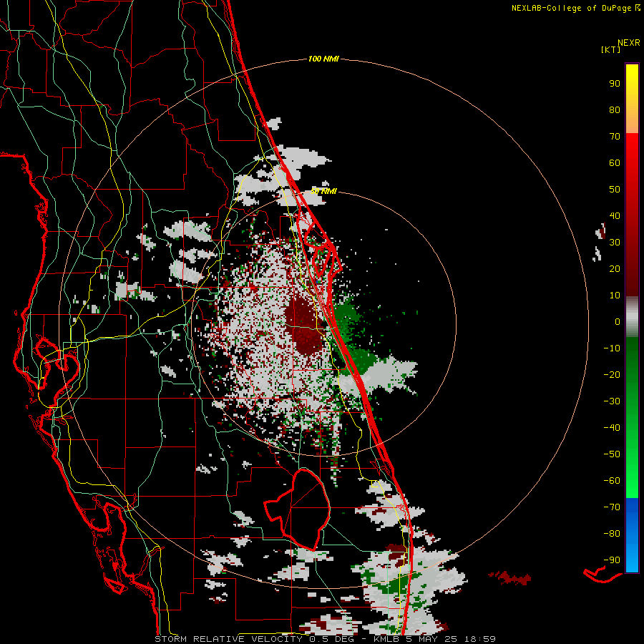This screenshot has width=644, height=644.
Task: Pick the orange band of the velocity color bar
Action: 632,122
